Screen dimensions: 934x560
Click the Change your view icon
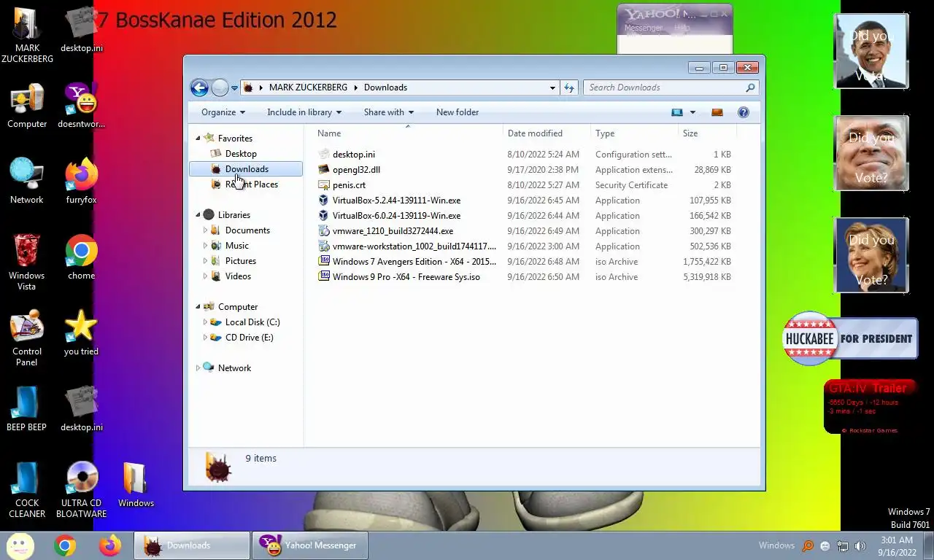[x=677, y=112]
